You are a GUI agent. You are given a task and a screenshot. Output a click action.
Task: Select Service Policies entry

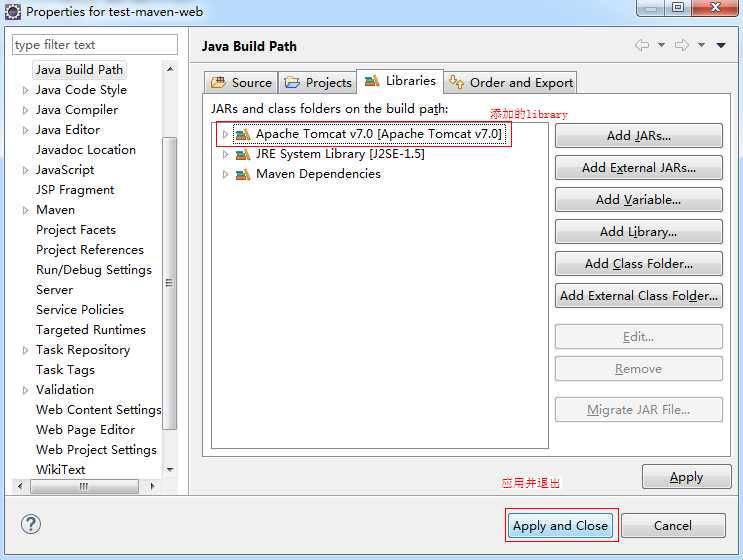pos(80,310)
